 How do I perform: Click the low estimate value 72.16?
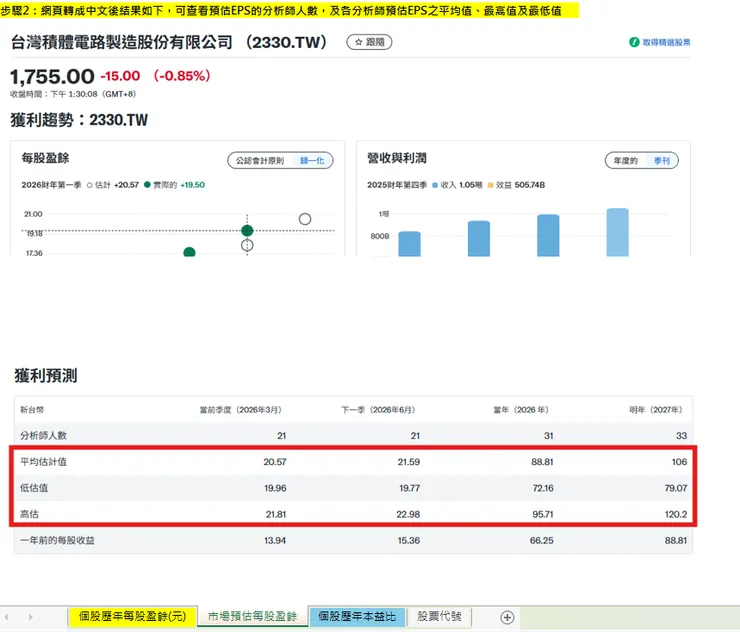click(543, 488)
